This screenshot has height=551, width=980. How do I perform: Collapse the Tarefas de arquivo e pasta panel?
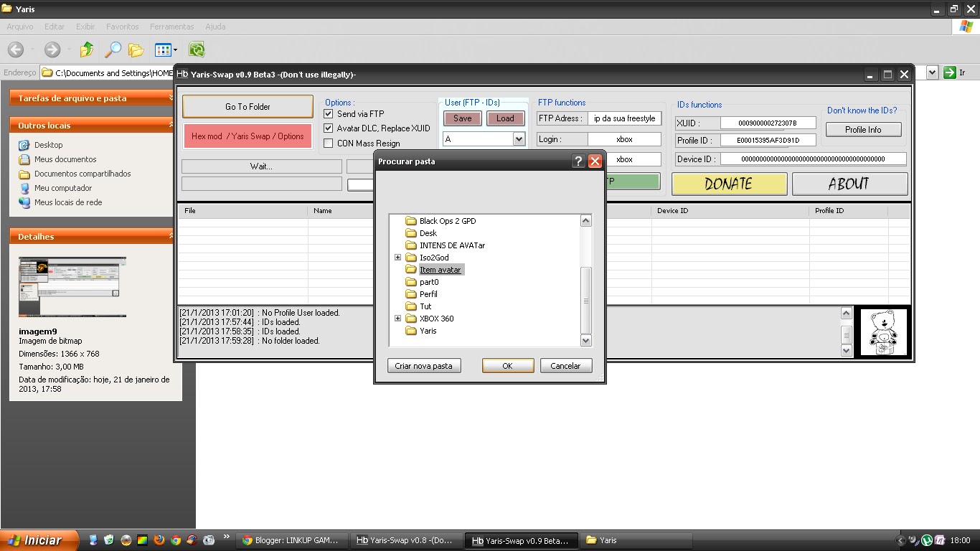click(x=171, y=98)
